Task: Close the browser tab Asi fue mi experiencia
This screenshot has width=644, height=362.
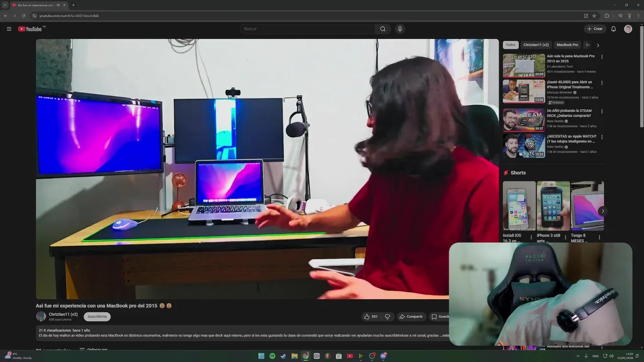Action: pyautogui.click(x=64, y=5)
